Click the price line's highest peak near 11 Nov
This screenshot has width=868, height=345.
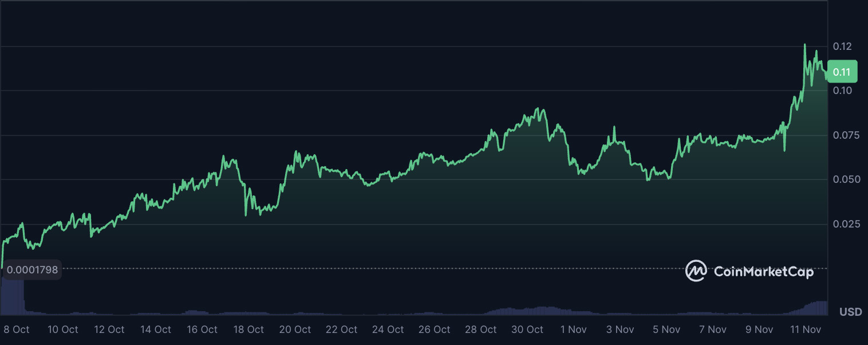(x=805, y=45)
